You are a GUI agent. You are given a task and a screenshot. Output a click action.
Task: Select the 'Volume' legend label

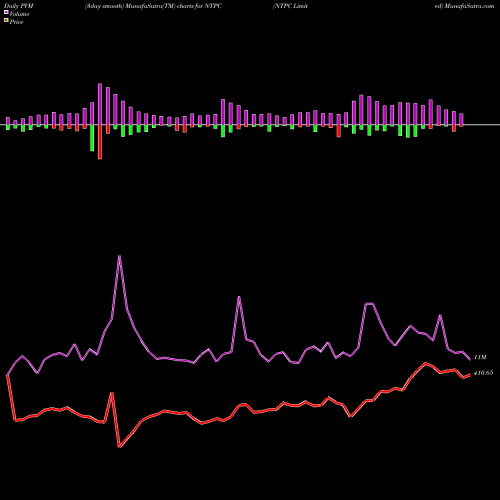(19, 14)
